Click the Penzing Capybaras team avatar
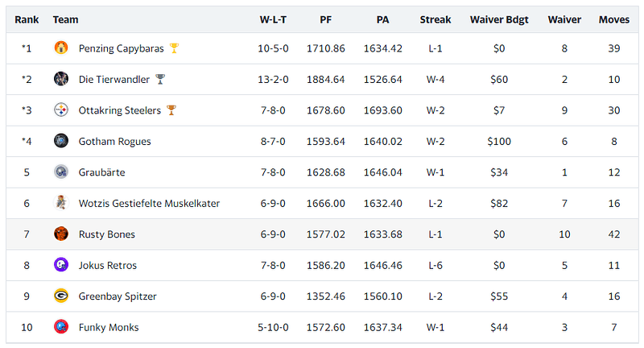 coord(61,48)
